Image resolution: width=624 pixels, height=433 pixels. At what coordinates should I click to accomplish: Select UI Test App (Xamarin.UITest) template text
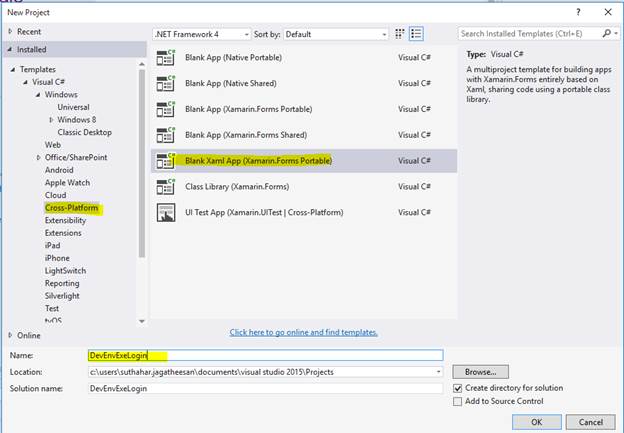[x=264, y=213]
